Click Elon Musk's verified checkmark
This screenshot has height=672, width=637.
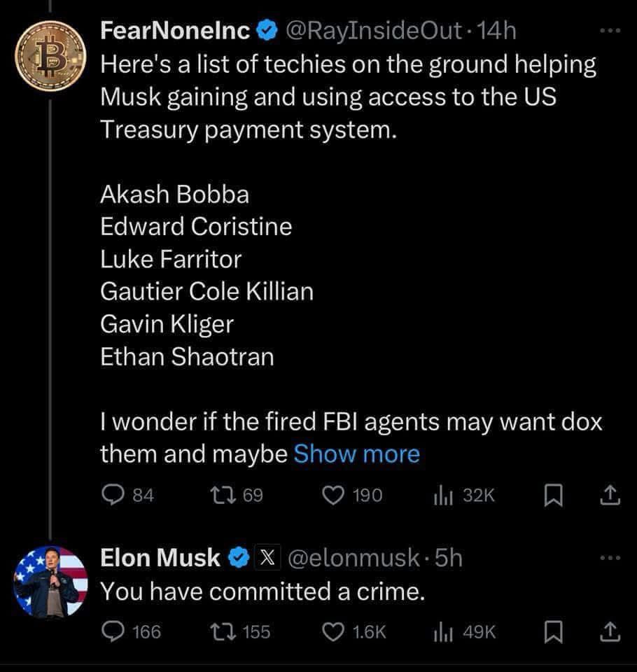tap(238, 557)
